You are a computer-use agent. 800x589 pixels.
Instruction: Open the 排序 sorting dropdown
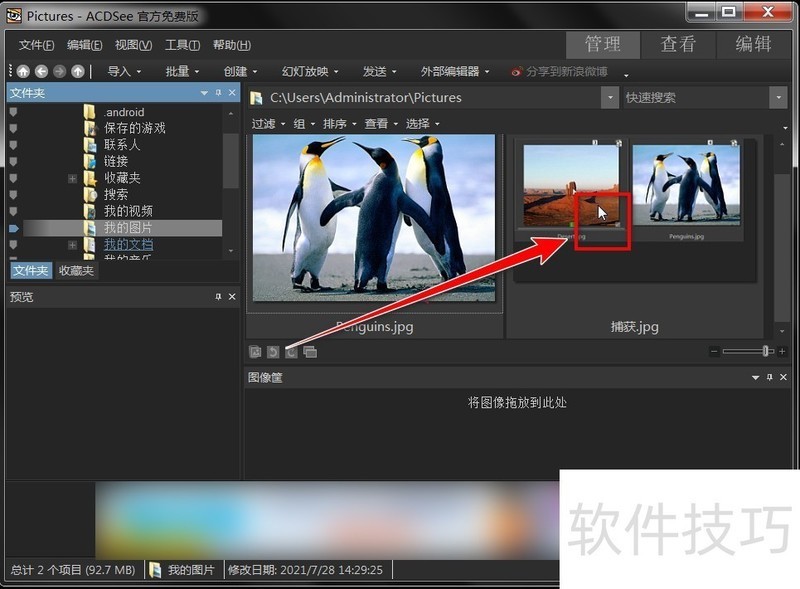[x=332, y=123]
